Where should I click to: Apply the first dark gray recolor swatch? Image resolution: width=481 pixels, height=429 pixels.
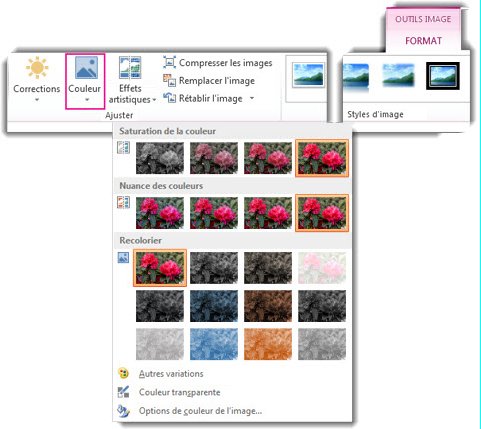click(160, 306)
